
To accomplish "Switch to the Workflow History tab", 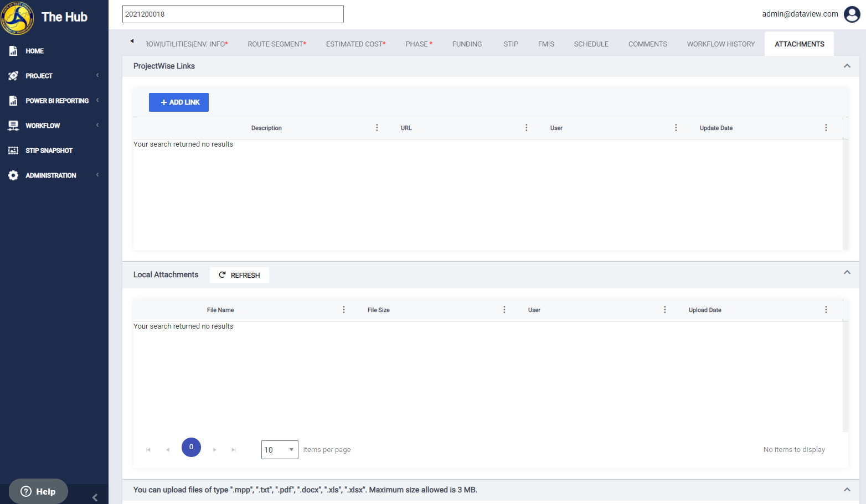I will tap(721, 44).
